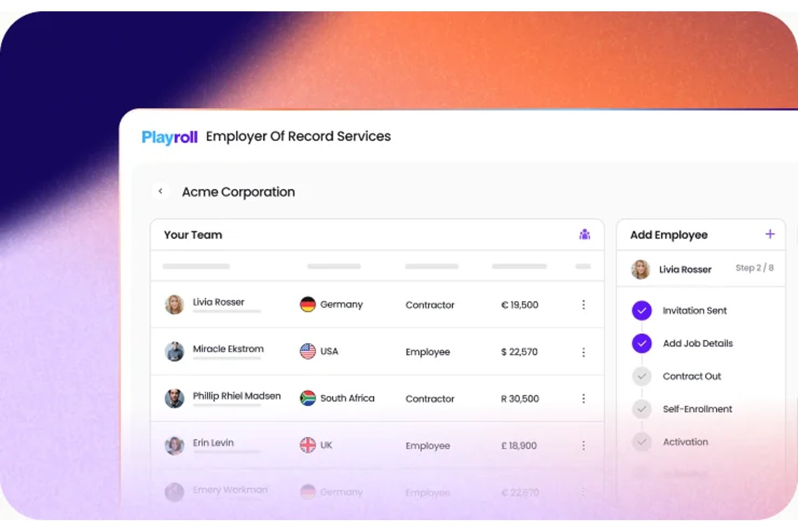Select the Activation step label
Viewport: 798px width, 532px height.
pyautogui.click(x=685, y=442)
